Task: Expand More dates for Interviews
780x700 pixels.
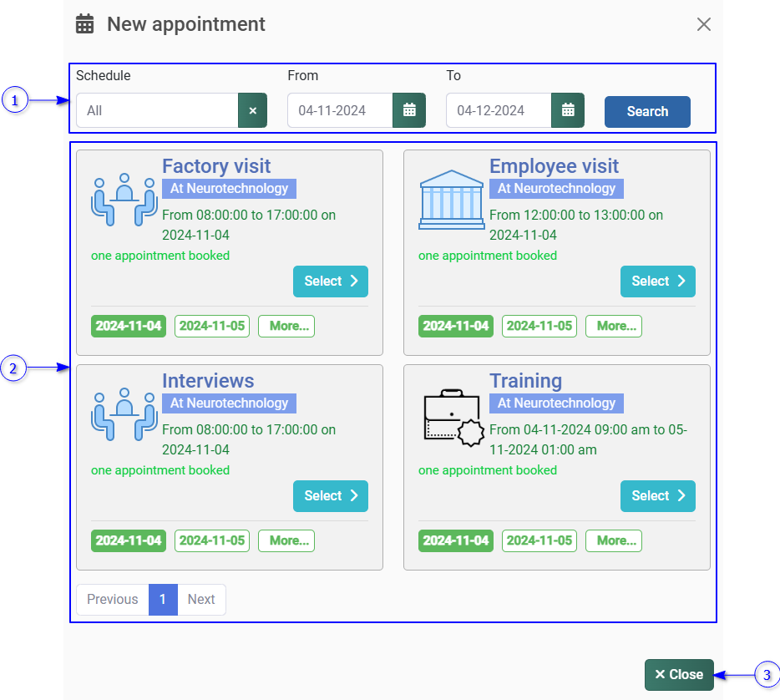Action: point(286,540)
